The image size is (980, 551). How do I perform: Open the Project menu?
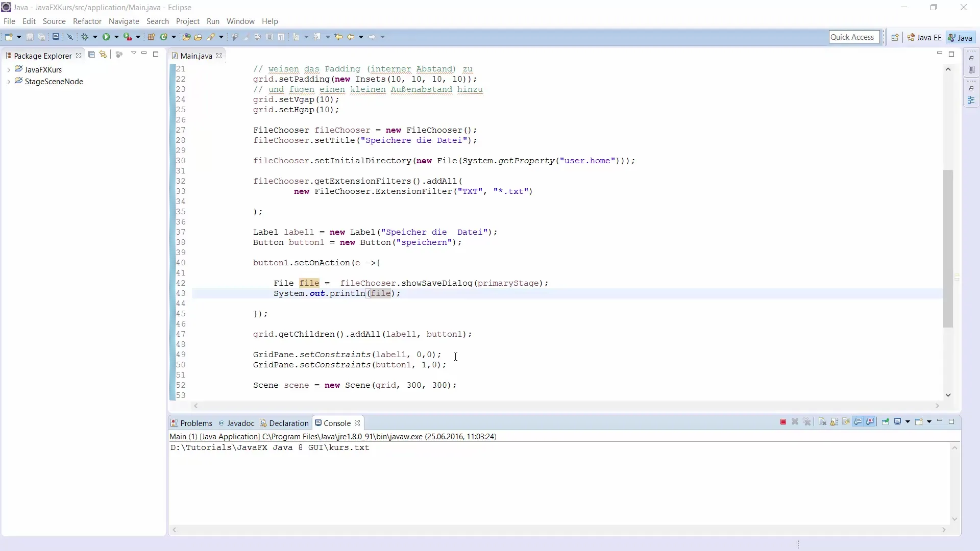click(188, 21)
